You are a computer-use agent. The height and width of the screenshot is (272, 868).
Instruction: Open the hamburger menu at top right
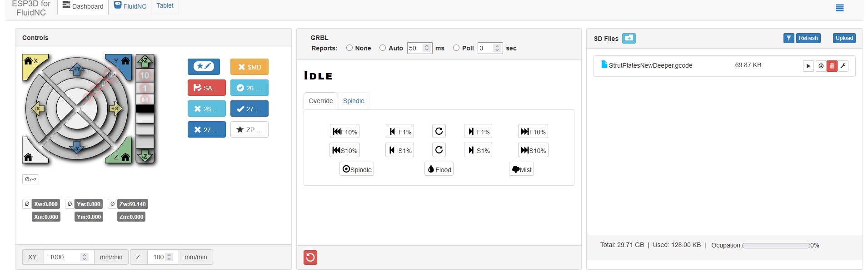pos(840,8)
